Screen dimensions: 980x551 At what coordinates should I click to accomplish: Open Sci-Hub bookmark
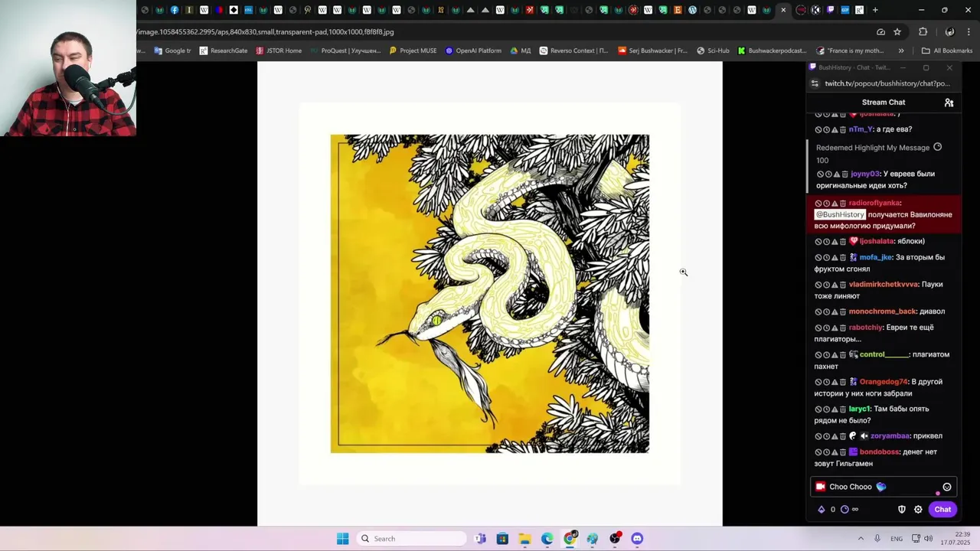tap(713, 51)
